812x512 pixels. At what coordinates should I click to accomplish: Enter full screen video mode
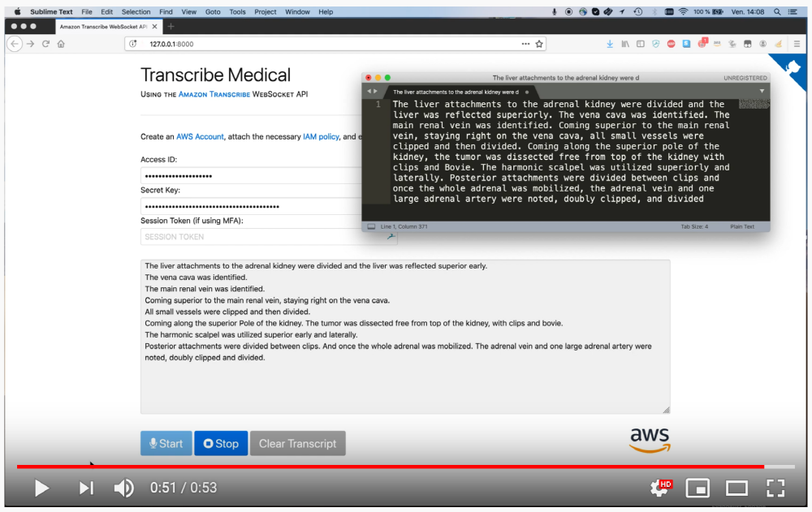[775, 488]
